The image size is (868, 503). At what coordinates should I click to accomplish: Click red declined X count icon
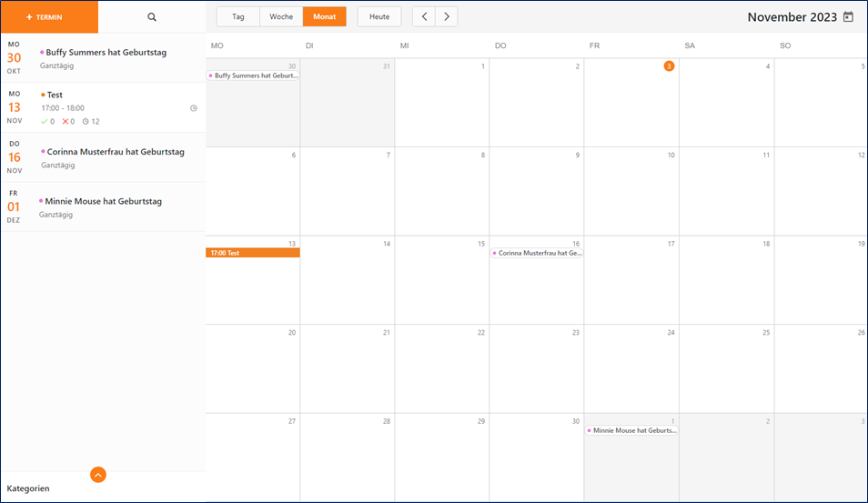[x=66, y=121]
